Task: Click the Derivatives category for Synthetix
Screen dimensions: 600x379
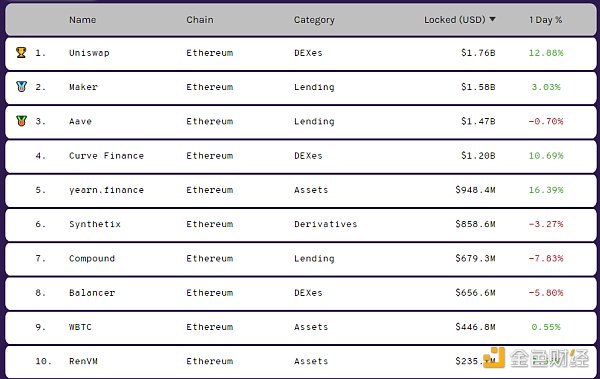Action: (x=326, y=224)
